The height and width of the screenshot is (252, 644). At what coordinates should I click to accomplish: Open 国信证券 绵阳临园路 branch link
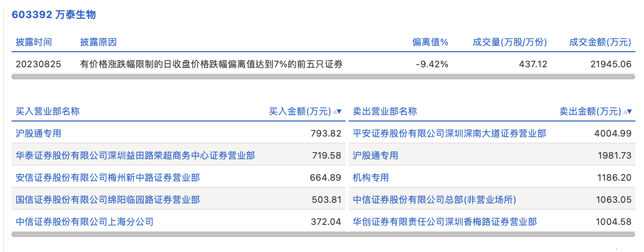click(108, 200)
